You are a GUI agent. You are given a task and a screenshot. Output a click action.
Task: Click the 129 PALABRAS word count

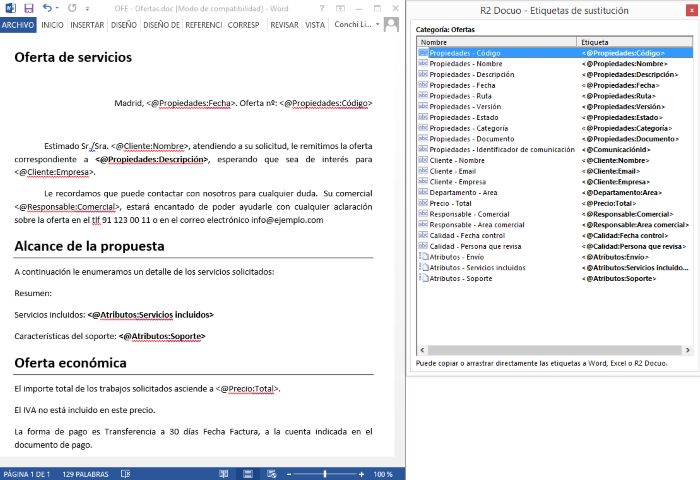pos(85,474)
